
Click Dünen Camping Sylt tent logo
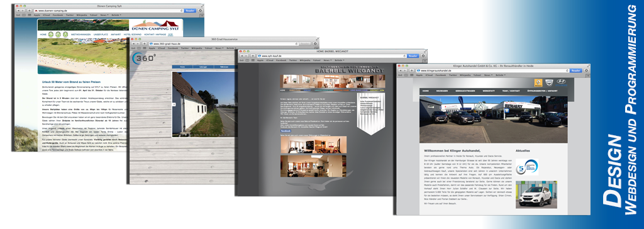tap(155, 25)
